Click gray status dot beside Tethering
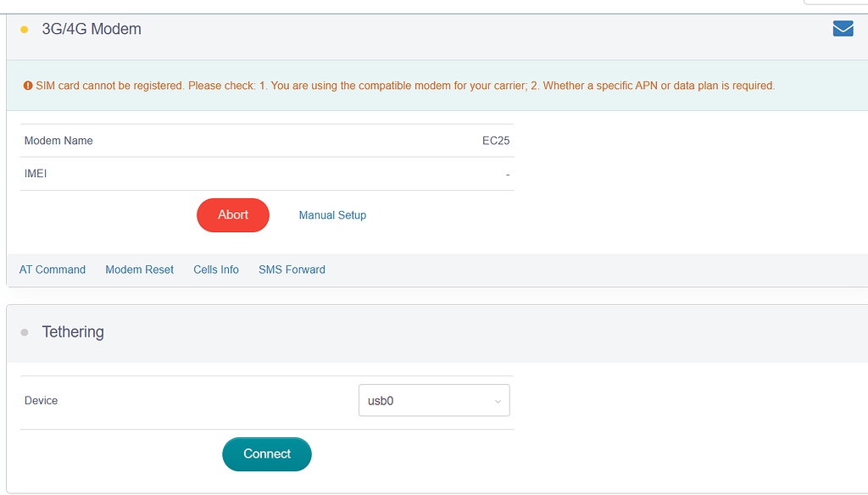Viewport: 868px width, 495px height. point(25,332)
